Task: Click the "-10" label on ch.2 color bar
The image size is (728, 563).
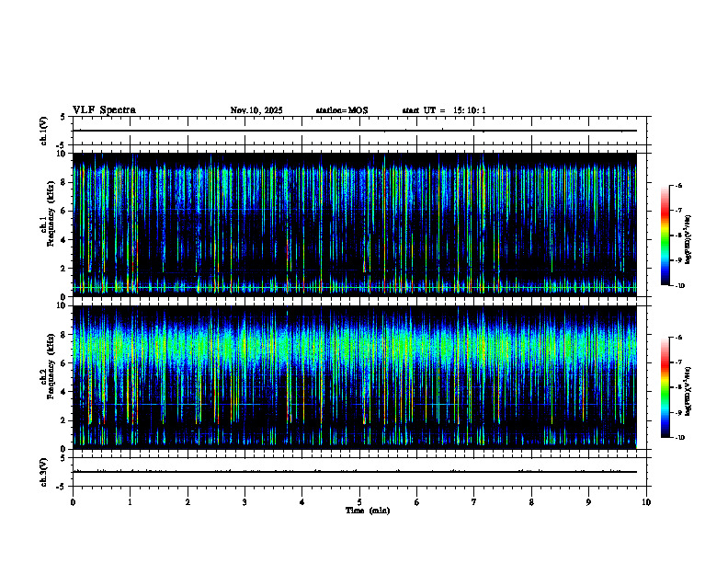Action: [680, 438]
